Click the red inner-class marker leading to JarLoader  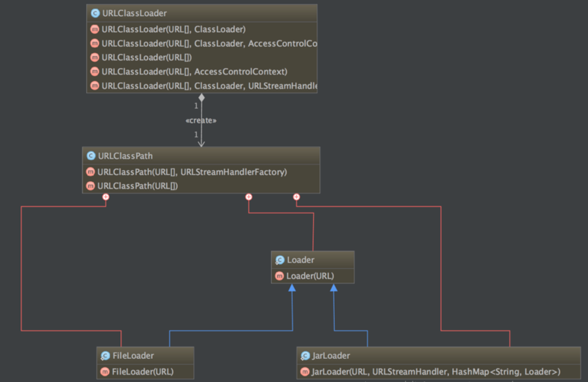coord(296,197)
